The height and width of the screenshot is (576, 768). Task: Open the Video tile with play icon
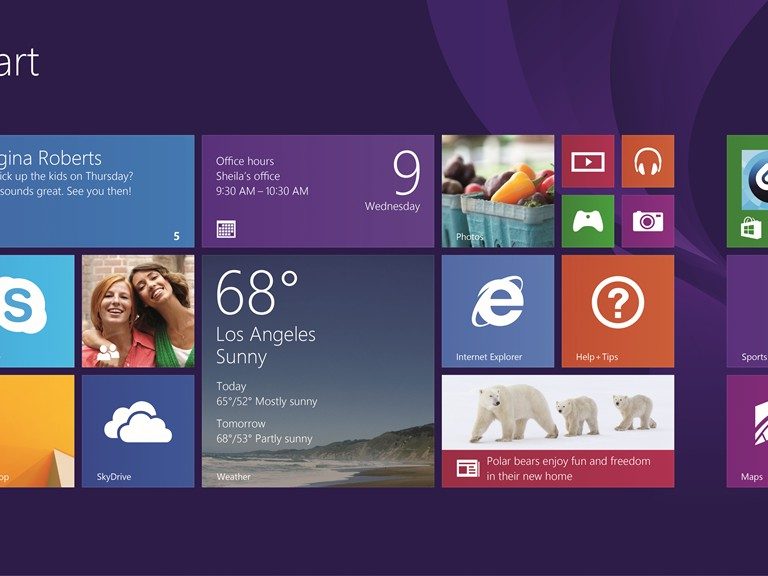588,161
